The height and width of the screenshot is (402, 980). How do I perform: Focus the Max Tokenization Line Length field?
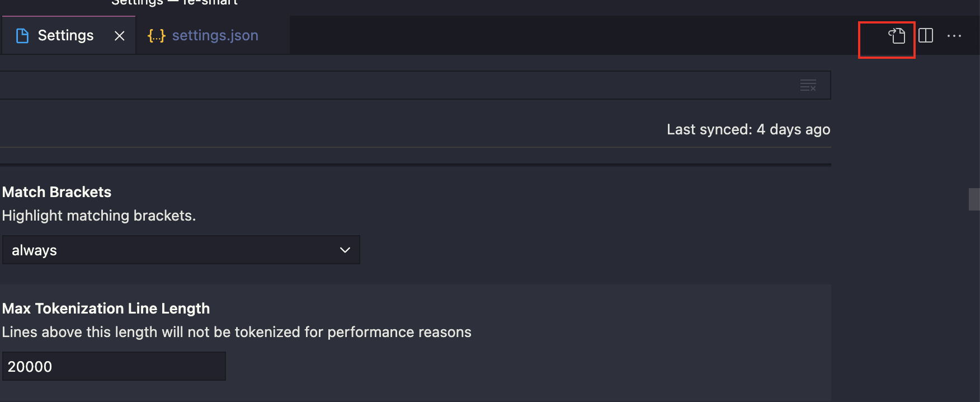114,366
